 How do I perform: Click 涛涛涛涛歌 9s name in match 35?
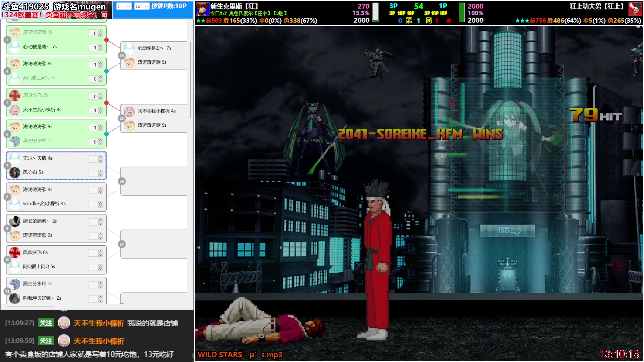tap(152, 125)
